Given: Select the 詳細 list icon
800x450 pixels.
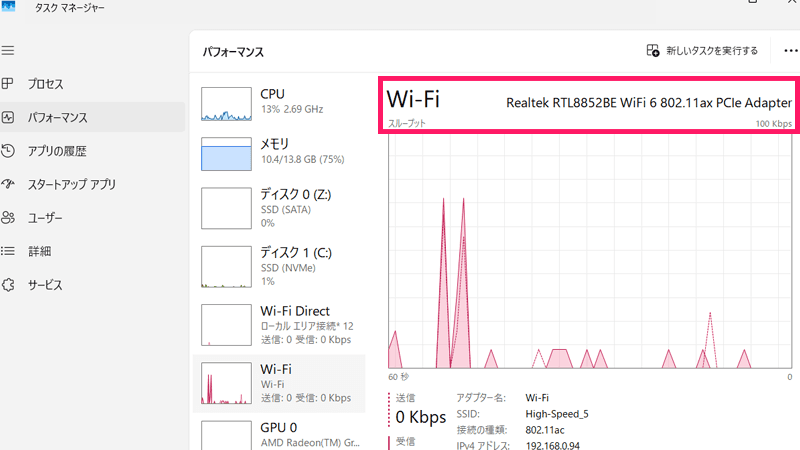Looking at the screenshot, I should [8, 251].
